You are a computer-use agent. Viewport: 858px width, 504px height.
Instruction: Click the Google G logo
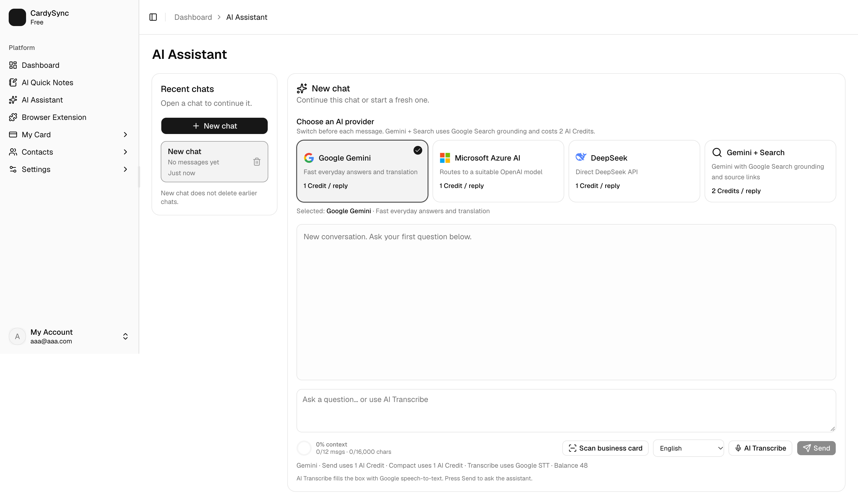309,158
